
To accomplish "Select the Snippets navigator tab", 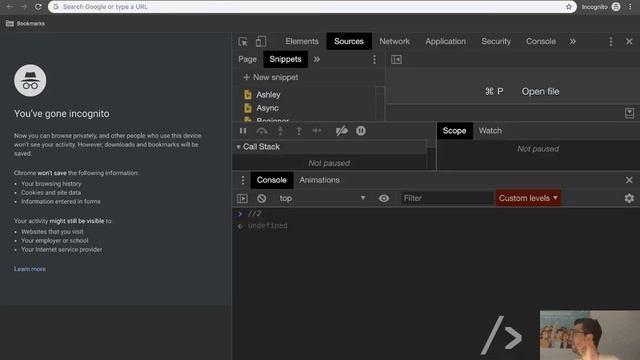I will tap(285, 59).
